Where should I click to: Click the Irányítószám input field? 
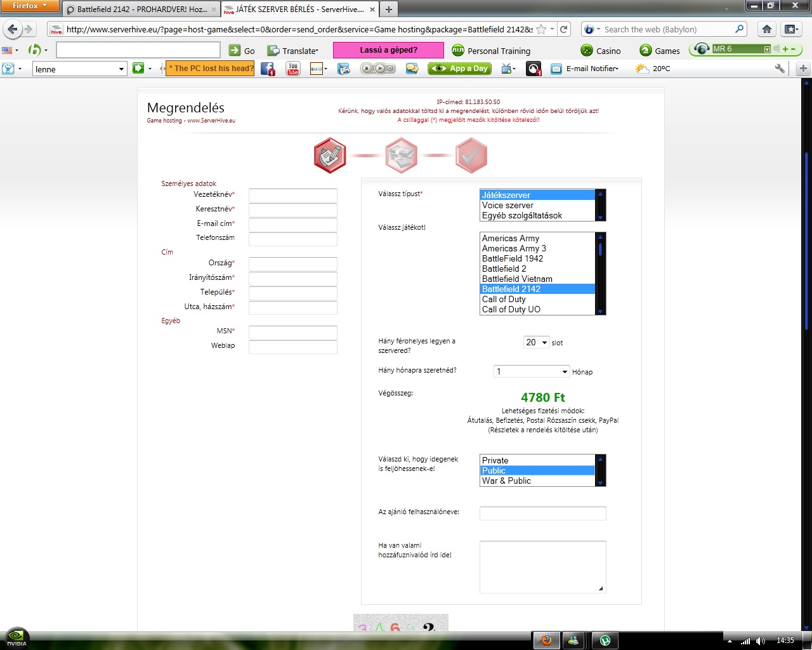[293, 279]
